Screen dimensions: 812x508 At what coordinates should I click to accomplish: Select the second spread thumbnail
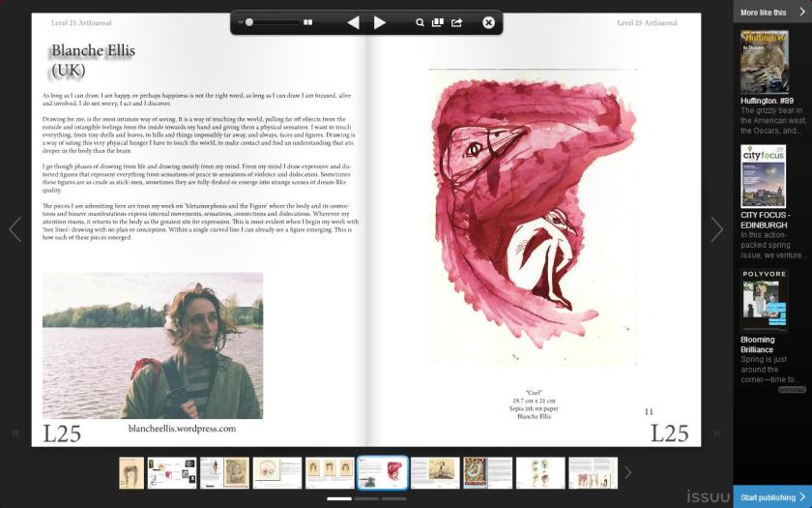(x=172, y=473)
